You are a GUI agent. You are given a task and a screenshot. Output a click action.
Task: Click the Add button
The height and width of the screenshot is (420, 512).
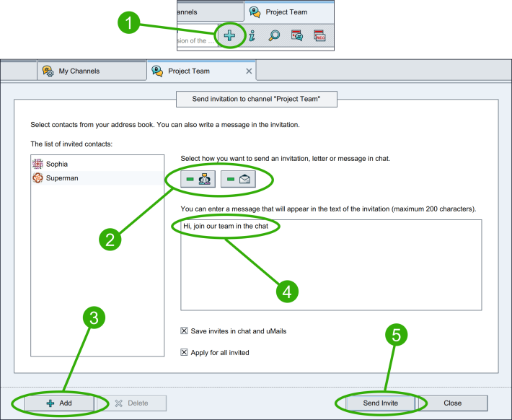[x=59, y=403]
